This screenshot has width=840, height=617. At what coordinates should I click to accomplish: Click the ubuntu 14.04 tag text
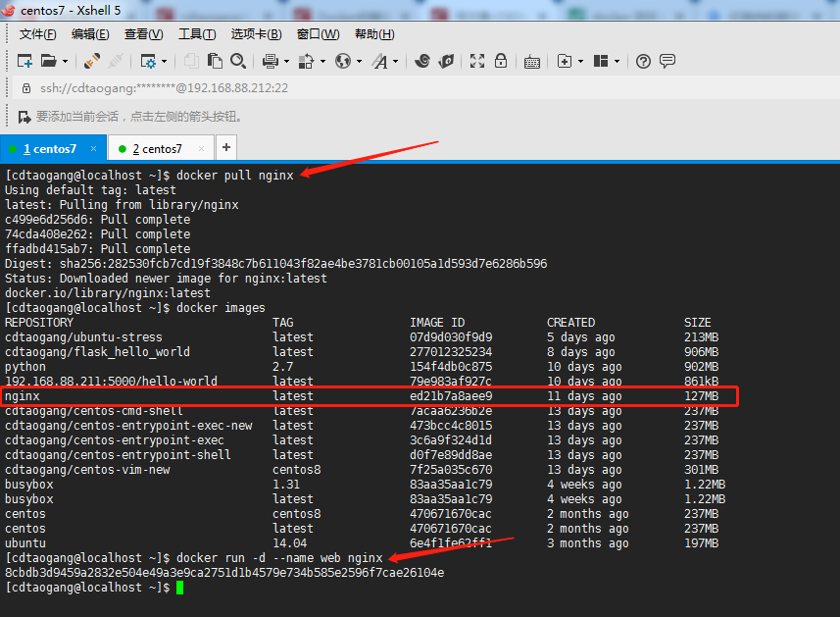click(290, 543)
